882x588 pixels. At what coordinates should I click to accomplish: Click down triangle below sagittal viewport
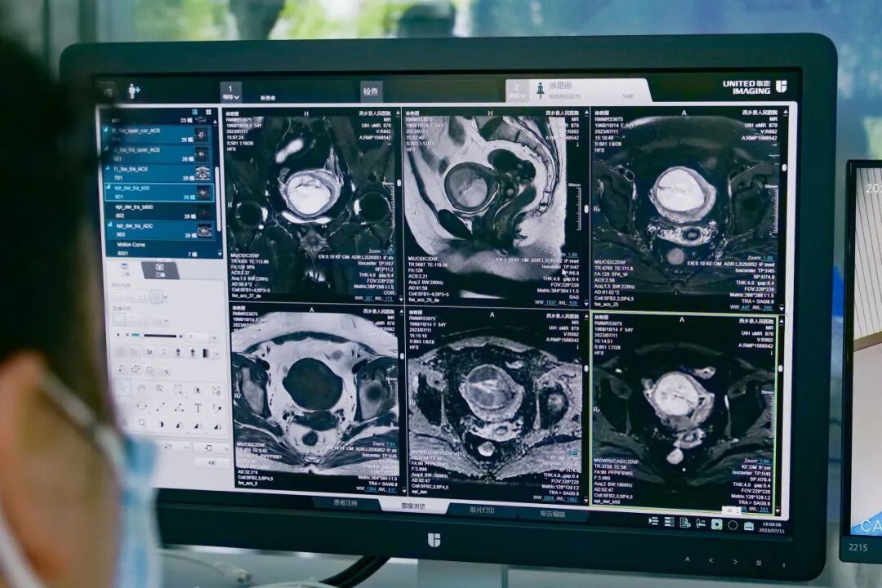coord(586,304)
